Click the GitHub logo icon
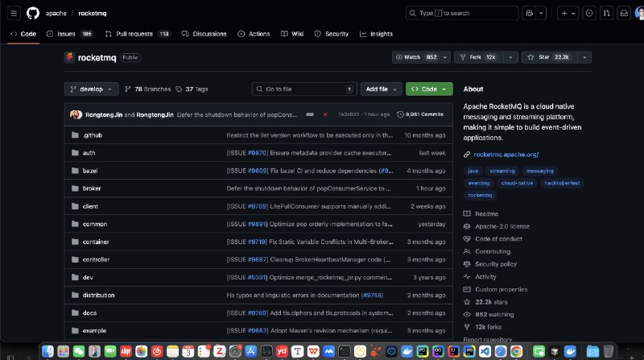 33,13
